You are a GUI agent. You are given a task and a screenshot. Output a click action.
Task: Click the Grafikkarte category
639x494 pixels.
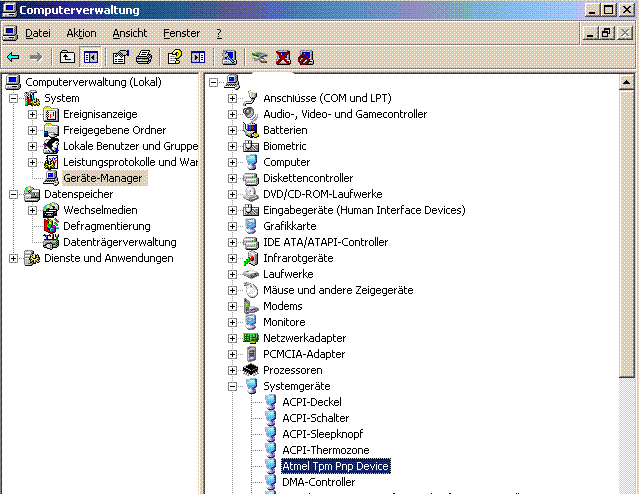coord(289,226)
